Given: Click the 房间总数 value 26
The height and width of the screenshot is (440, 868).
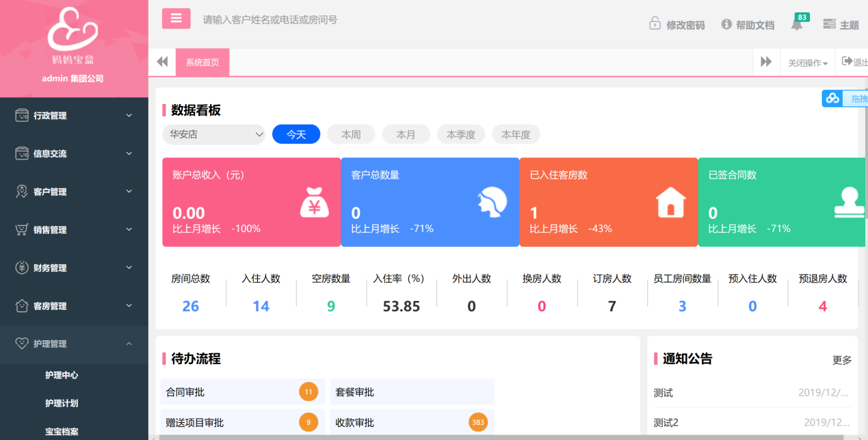Looking at the screenshot, I should click(x=191, y=306).
